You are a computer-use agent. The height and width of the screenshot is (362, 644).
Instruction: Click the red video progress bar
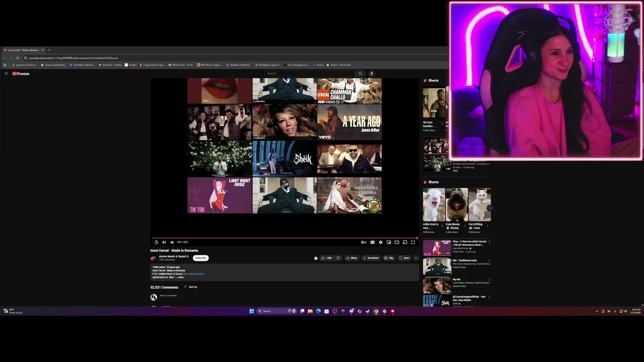click(x=285, y=238)
